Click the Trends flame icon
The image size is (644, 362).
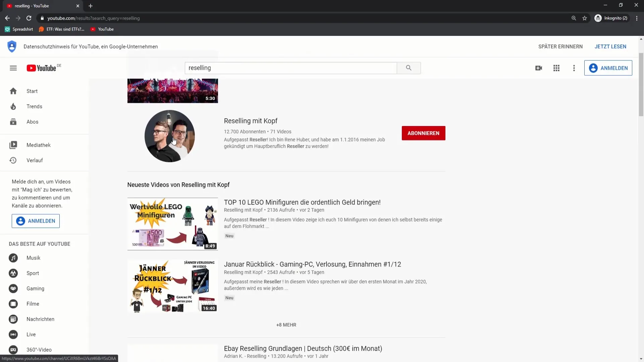click(13, 107)
